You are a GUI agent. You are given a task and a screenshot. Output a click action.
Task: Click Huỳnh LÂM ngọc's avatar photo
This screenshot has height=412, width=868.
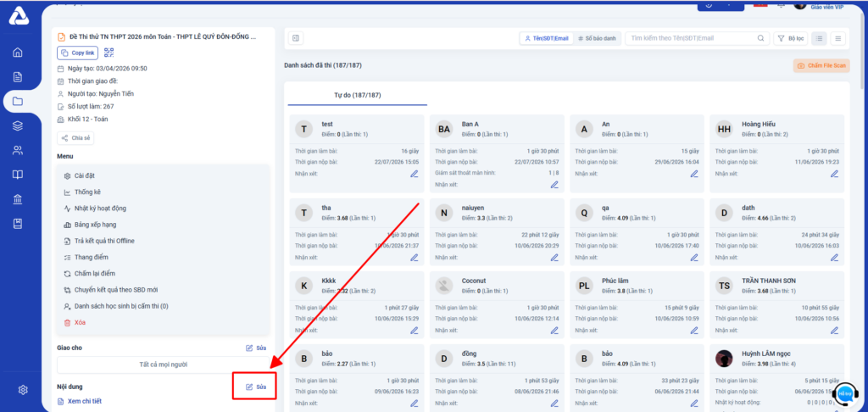[x=724, y=359]
